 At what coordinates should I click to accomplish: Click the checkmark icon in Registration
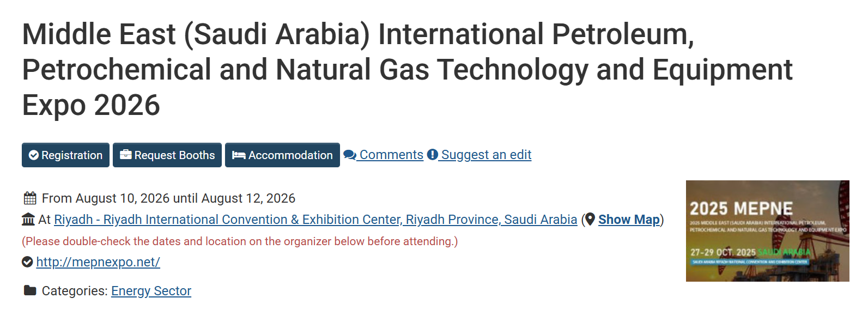click(34, 155)
